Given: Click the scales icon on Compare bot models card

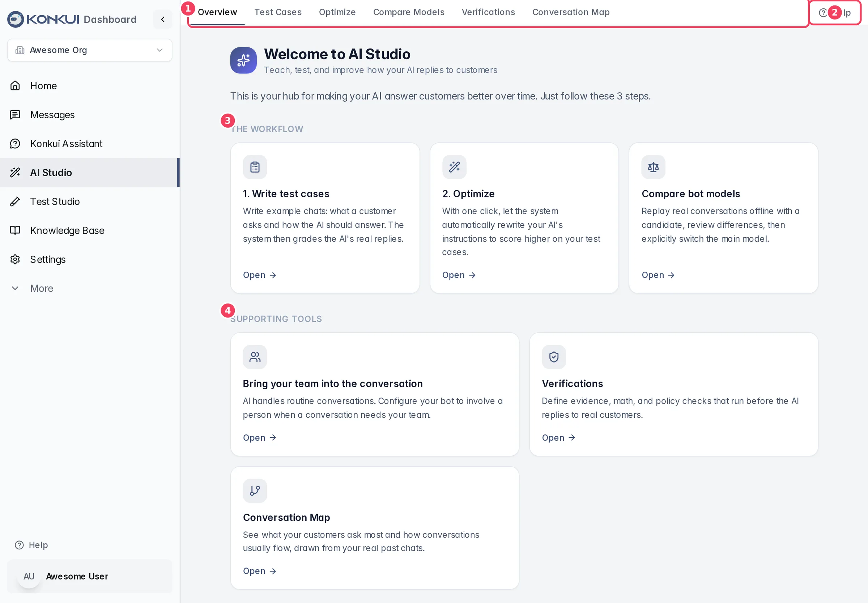Looking at the screenshot, I should pos(654,167).
